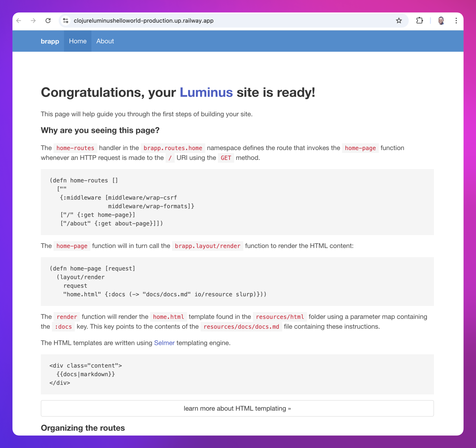Click the resources/docs/docs.md inline code
Image resolution: width=476 pixels, height=448 pixels.
pos(241,327)
